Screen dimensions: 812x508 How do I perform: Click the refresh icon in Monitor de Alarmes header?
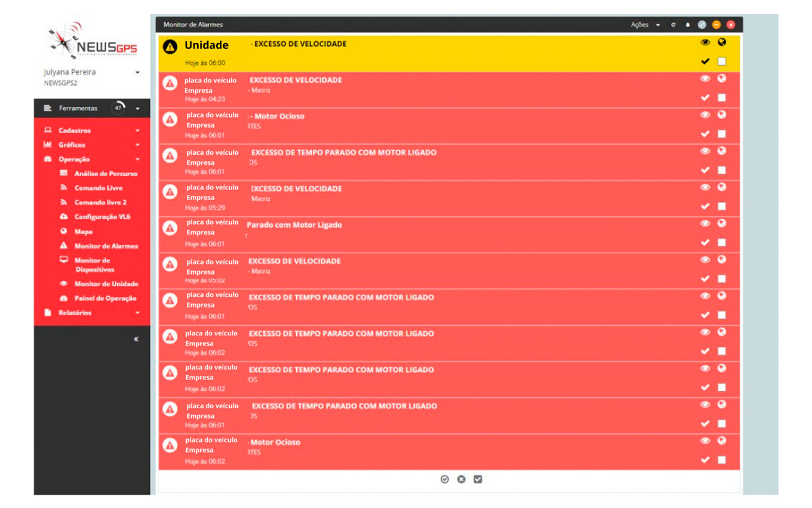[x=673, y=25]
